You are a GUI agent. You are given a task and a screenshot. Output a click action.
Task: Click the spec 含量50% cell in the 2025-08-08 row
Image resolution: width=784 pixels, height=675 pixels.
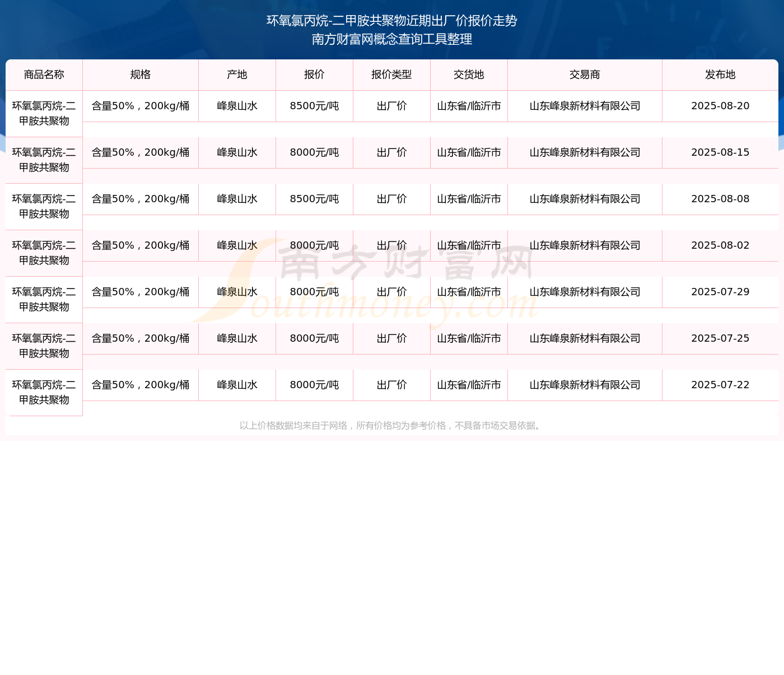(141, 199)
